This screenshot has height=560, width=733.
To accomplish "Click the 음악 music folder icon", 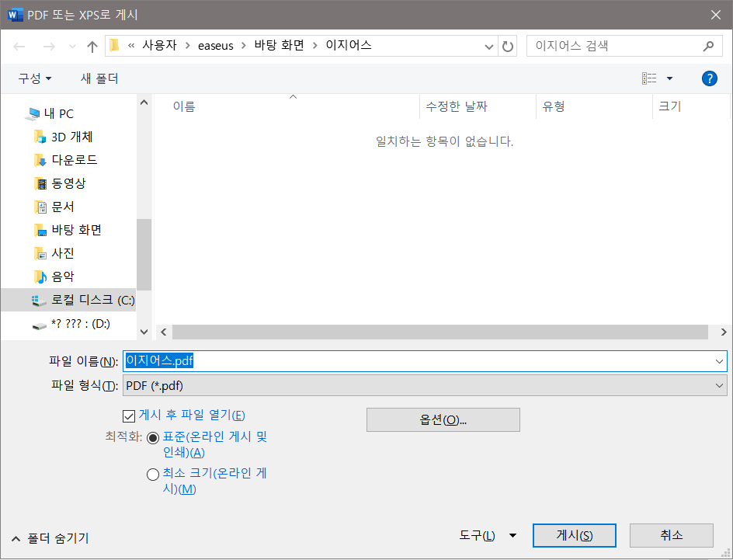I will [40, 277].
